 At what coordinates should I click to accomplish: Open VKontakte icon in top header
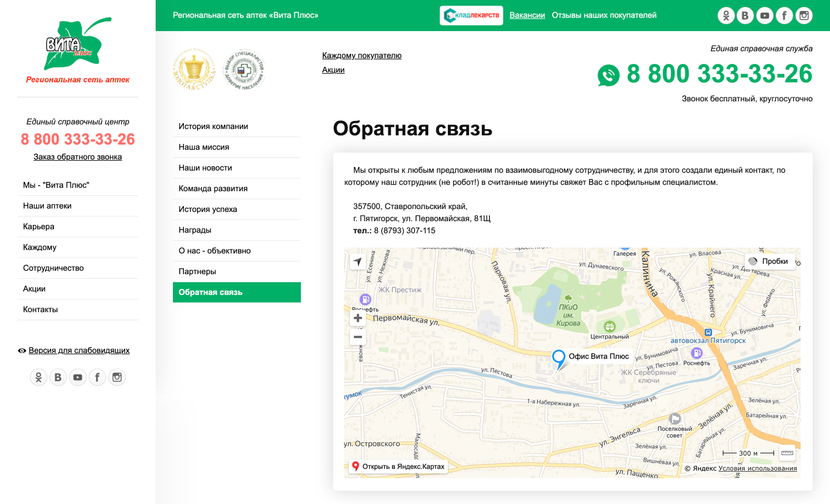(x=745, y=16)
